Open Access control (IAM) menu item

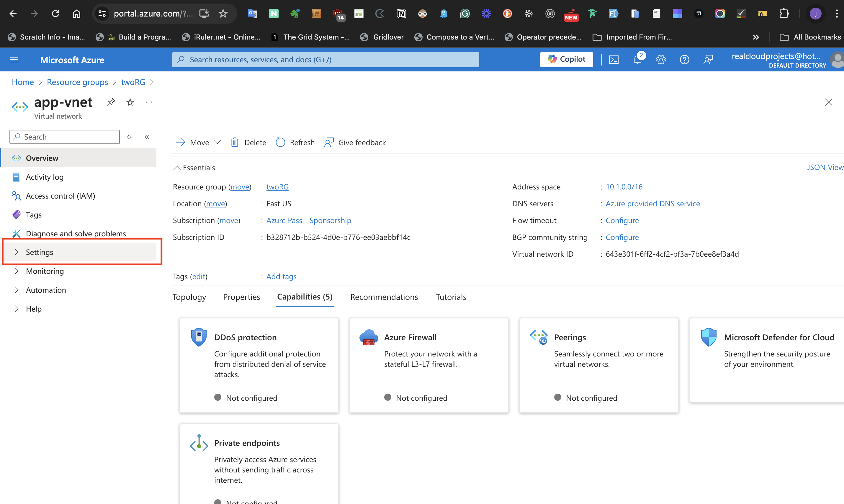(60, 196)
